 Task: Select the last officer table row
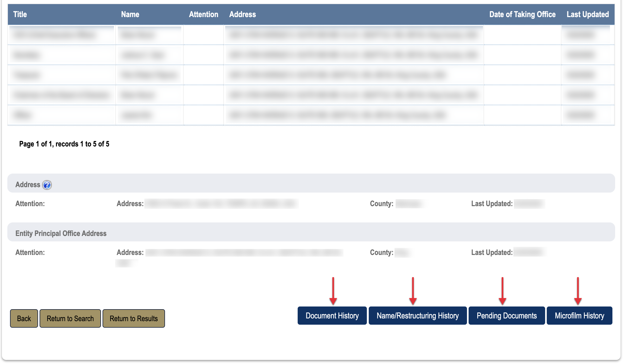pos(311,115)
